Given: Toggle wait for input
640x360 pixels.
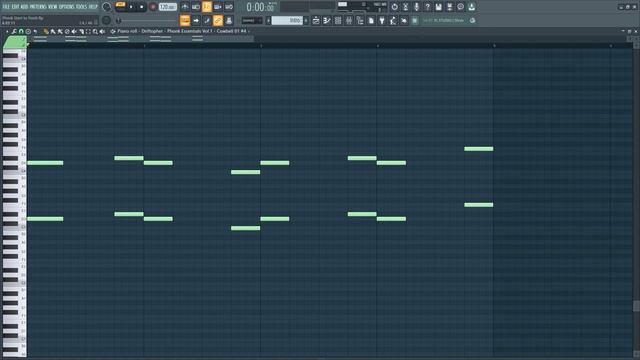Looking at the screenshot, I should (x=196, y=7).
